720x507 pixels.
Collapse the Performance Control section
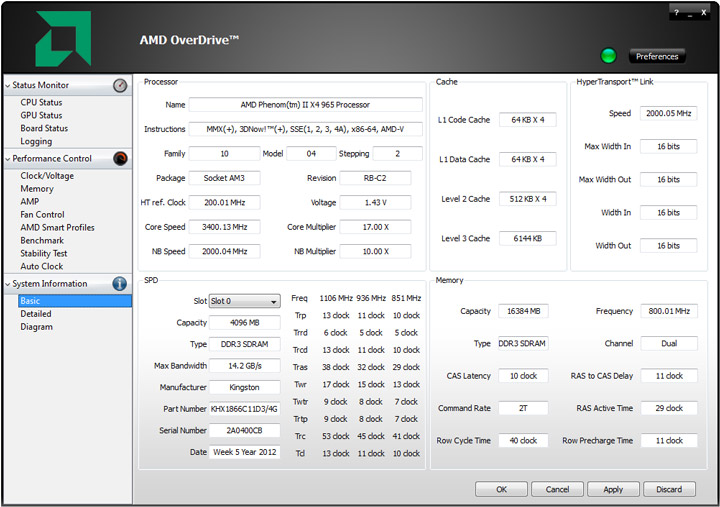coord(8,159)
